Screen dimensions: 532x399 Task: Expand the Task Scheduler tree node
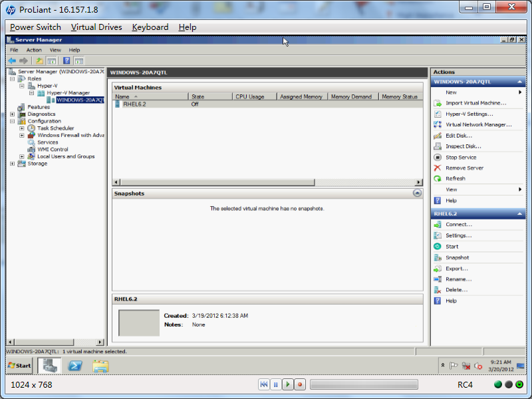point(22,128)
